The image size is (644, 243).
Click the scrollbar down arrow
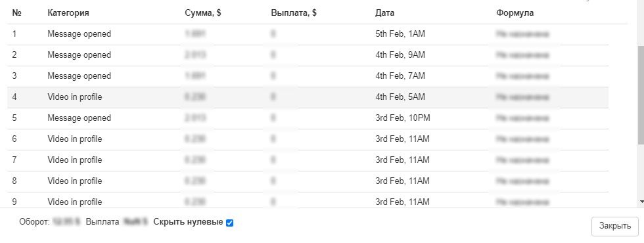coord(641,202)
